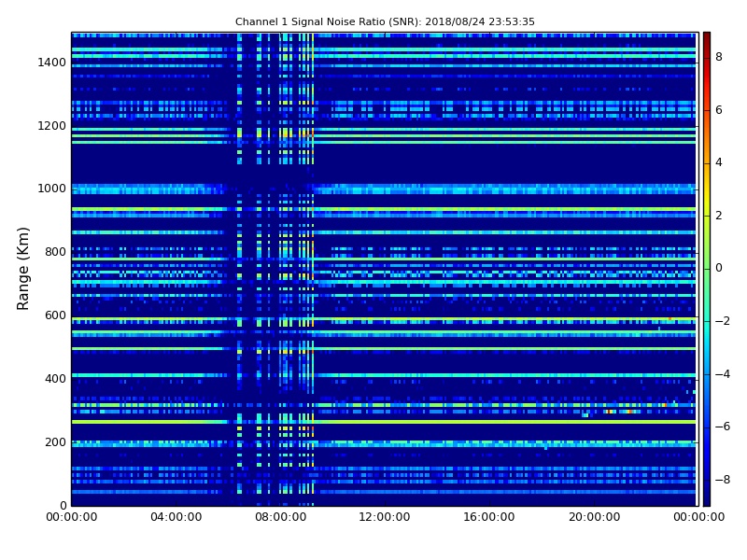The height and width of the screenshot is (560, 747).
Task: Click the 400 range tick label
Action: [x=55, y=379]
